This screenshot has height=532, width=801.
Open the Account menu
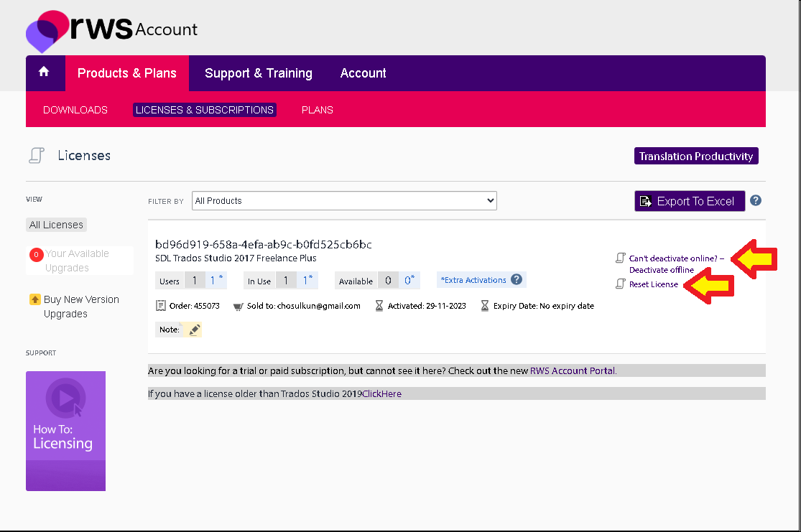(364, 73)
